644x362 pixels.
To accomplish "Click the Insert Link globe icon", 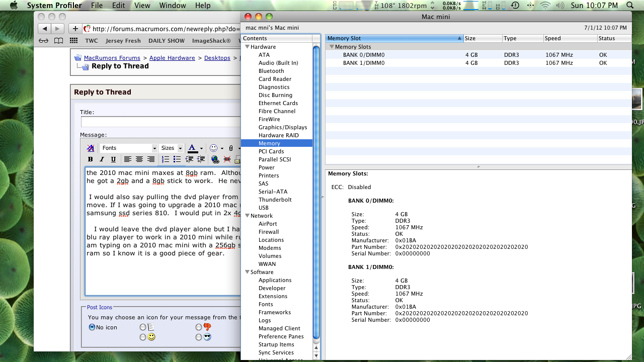I will point(215,159).
